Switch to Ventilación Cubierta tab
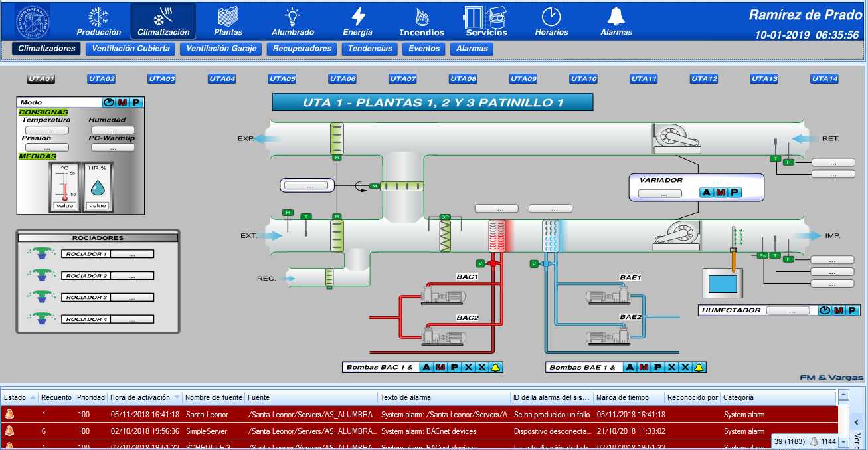 click(x=131, y=49)
